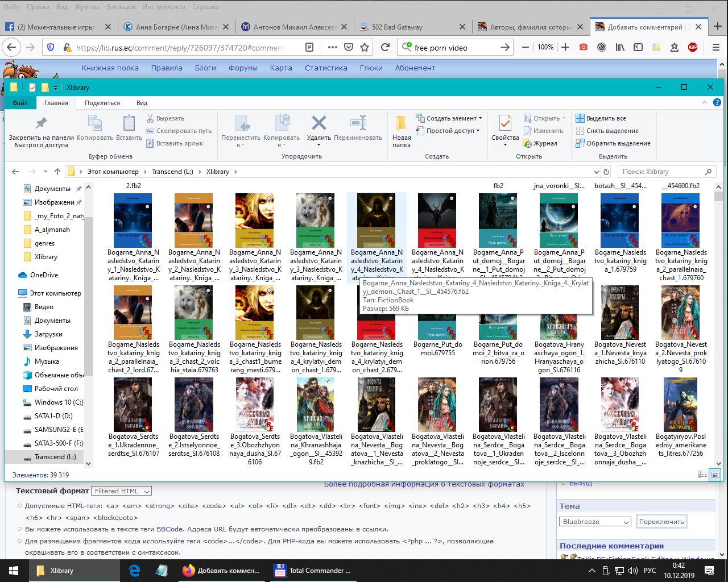The image size is (728, 582).
Task: Click the Переключить theme button
Action: (661, 522)
